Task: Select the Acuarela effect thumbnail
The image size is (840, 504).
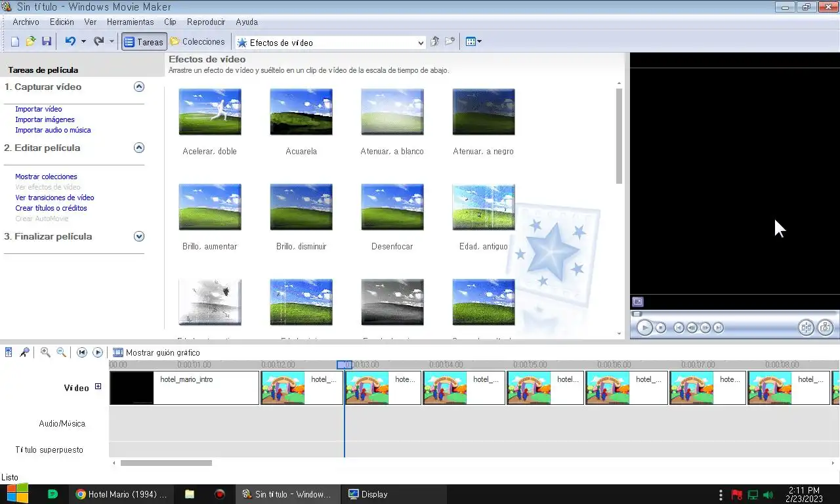Action: click(301, 112)
